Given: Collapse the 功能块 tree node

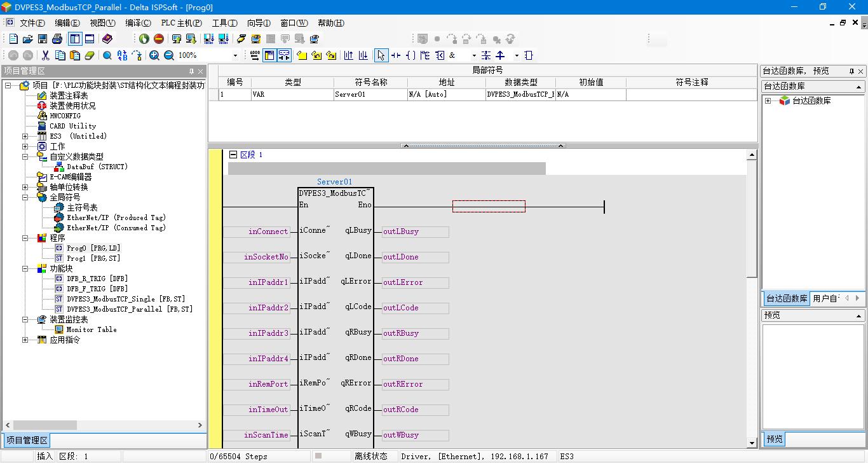Looking at the screenshot, I should point(25,268).
